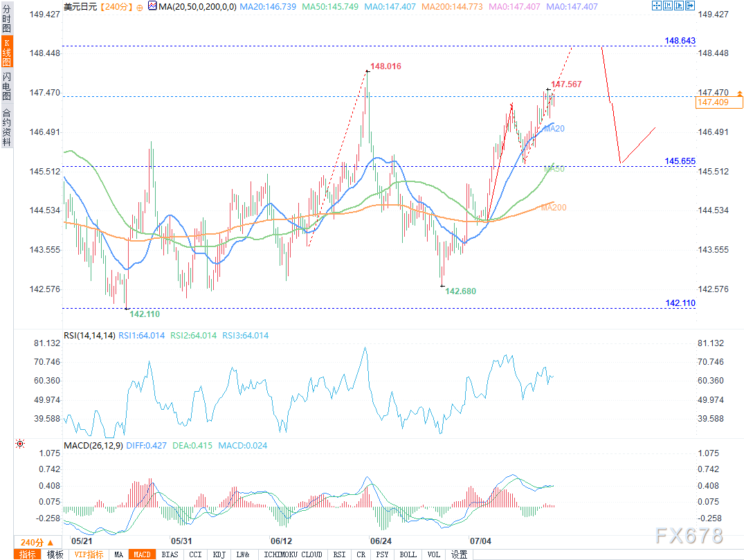The width and height of the screenshot is (744, 560).
Task: Toggle the MA(20,50,0,200,0,0) indicator checkbox
Action: pos(151,7)
